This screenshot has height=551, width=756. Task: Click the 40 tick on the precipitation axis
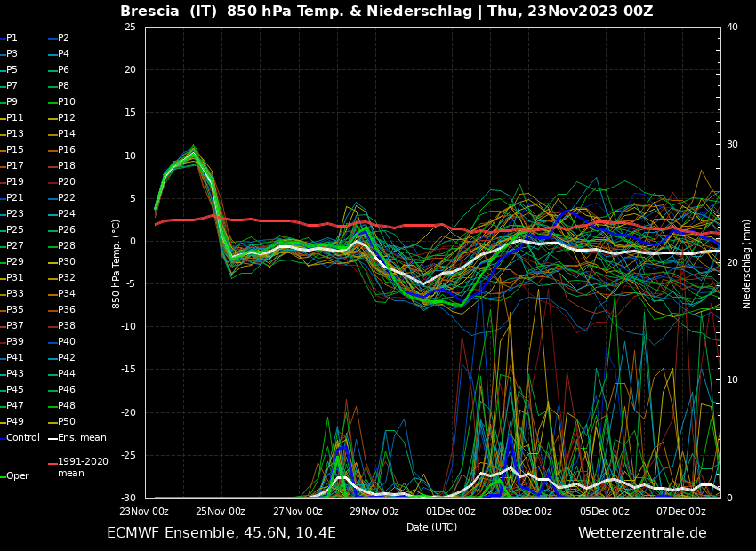732,28
